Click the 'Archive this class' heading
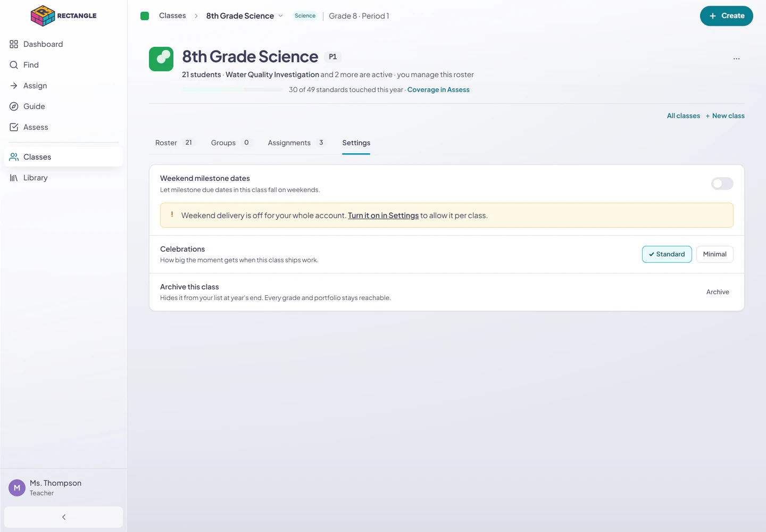766x532 pixels. click(189, 287)
